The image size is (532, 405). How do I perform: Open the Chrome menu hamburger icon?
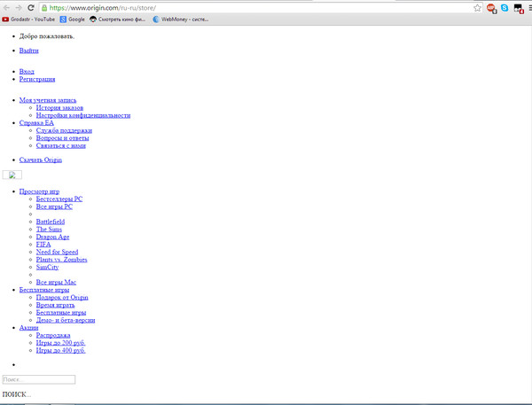pyautogui.click(x=530, y=8)
